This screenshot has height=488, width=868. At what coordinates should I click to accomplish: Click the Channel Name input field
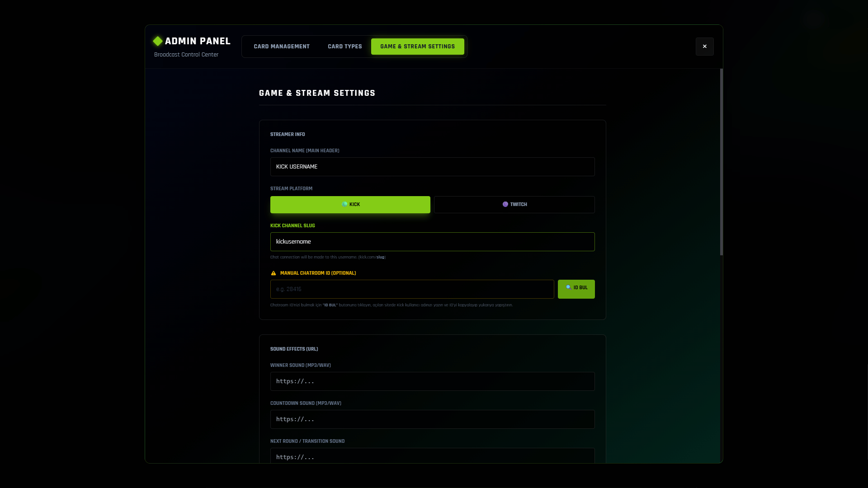click(x=432, y=167)
